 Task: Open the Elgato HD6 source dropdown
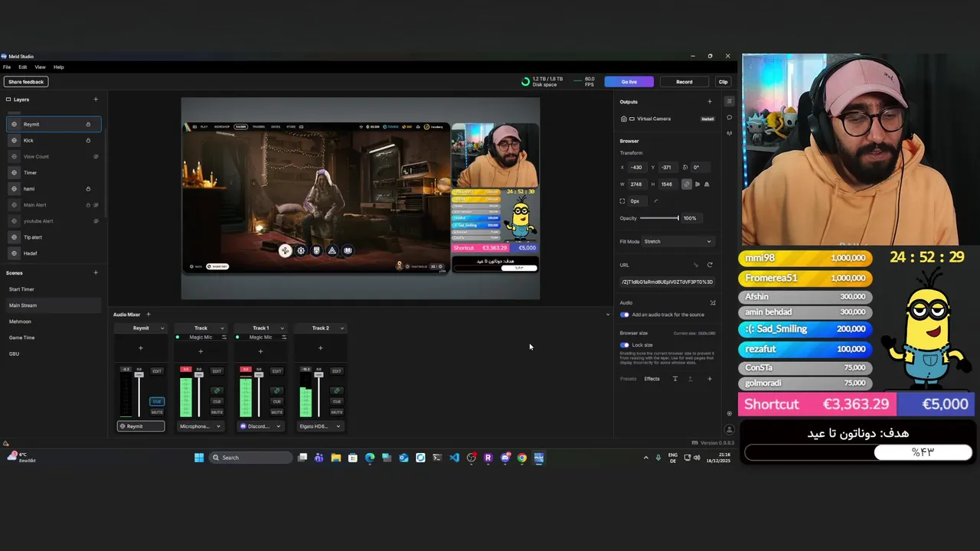[320, 426]
